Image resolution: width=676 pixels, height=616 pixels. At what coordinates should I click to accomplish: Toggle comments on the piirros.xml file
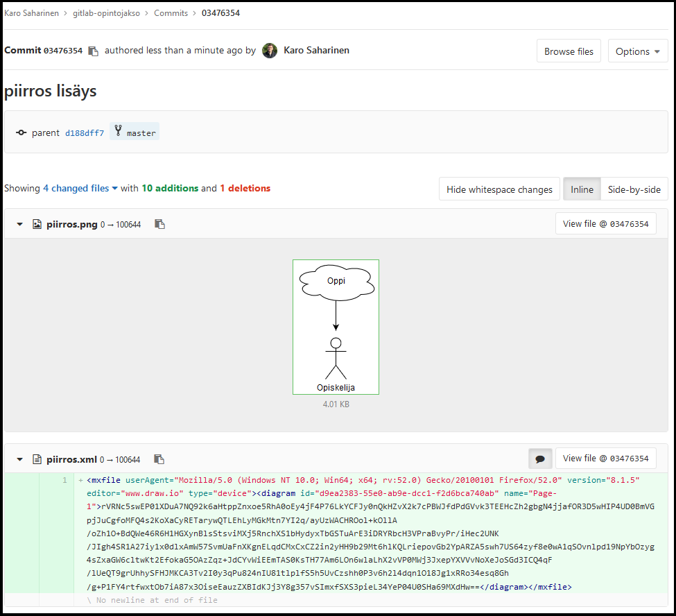click(540, 459)
